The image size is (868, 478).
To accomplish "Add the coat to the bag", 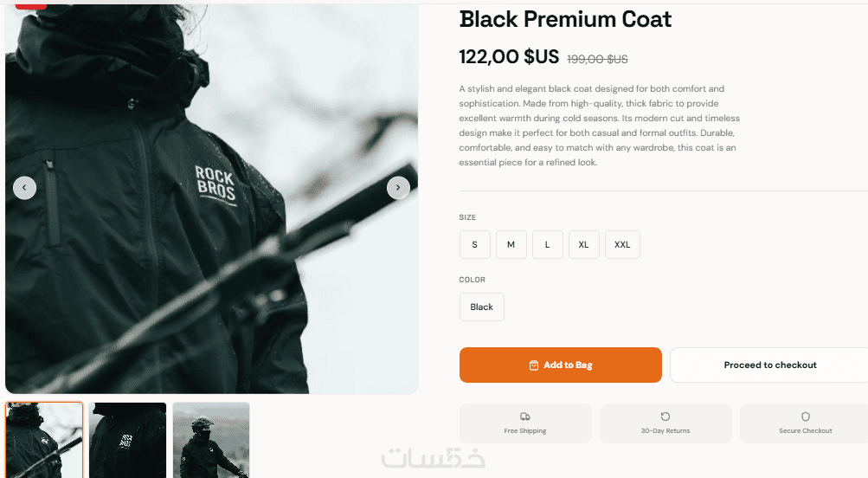I will click(560, 365).
